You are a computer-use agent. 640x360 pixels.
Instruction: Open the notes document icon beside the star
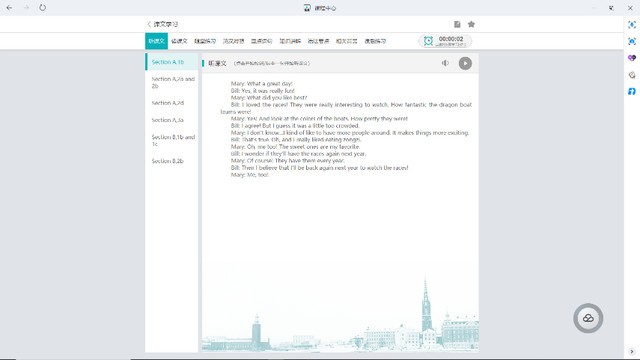tap(457, 24)
